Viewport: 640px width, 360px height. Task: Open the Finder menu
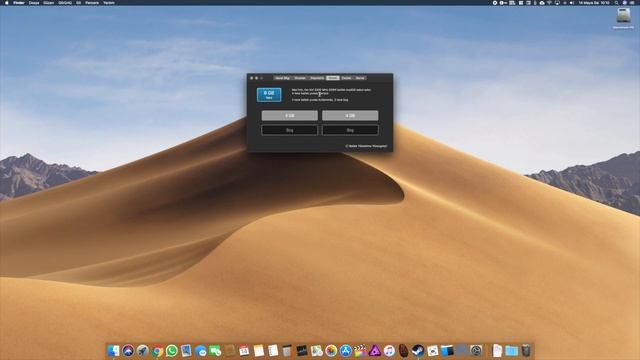[x=19, y=3]
